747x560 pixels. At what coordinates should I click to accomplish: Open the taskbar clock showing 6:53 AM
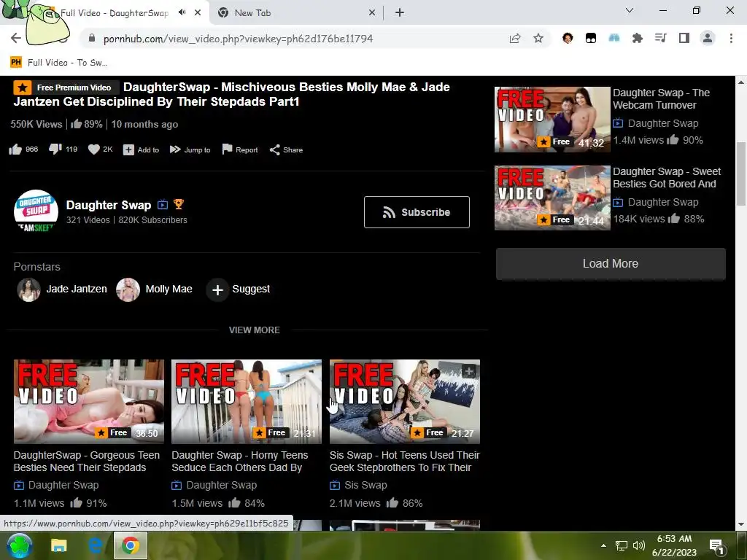(674, 545)
